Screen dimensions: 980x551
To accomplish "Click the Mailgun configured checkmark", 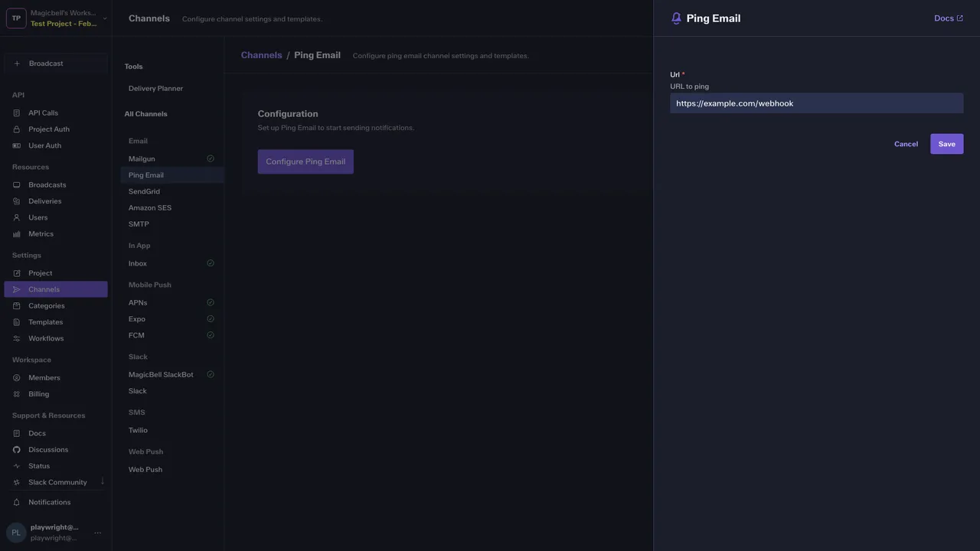I will pos(211,158).
